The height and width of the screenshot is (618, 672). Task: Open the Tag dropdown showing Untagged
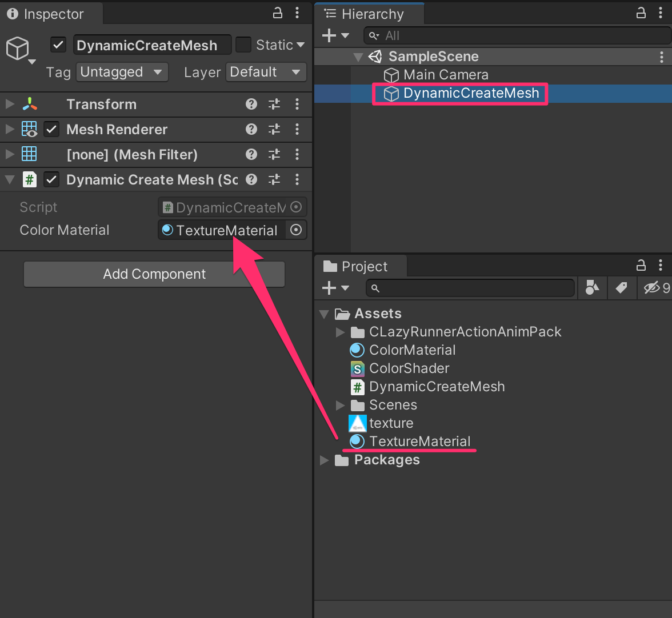(x=122, y=72)
